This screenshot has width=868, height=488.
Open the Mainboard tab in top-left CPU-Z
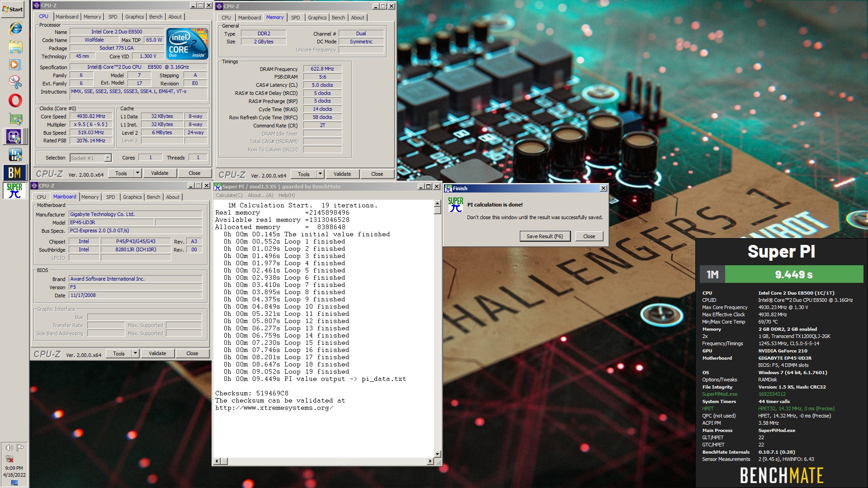pyautogui.click(x=67, y=17)
